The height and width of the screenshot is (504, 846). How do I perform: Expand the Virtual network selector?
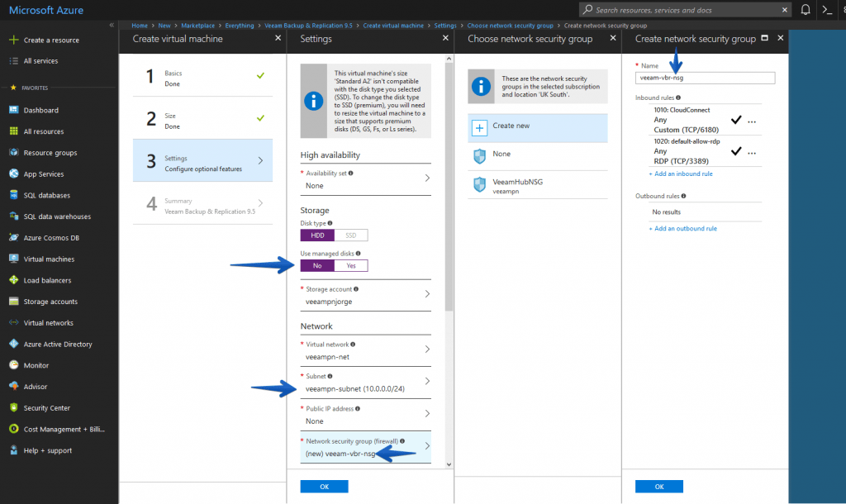point(427,349)
